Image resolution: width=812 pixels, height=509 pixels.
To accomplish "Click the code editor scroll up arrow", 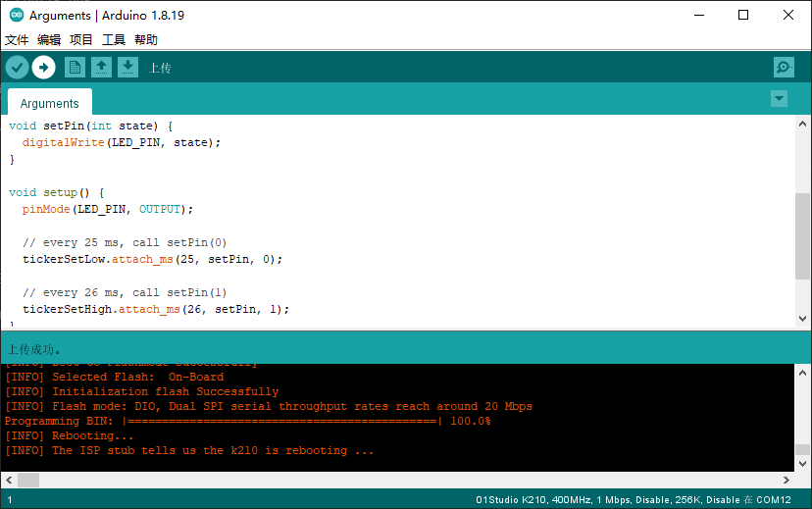I will click(802, 124).
